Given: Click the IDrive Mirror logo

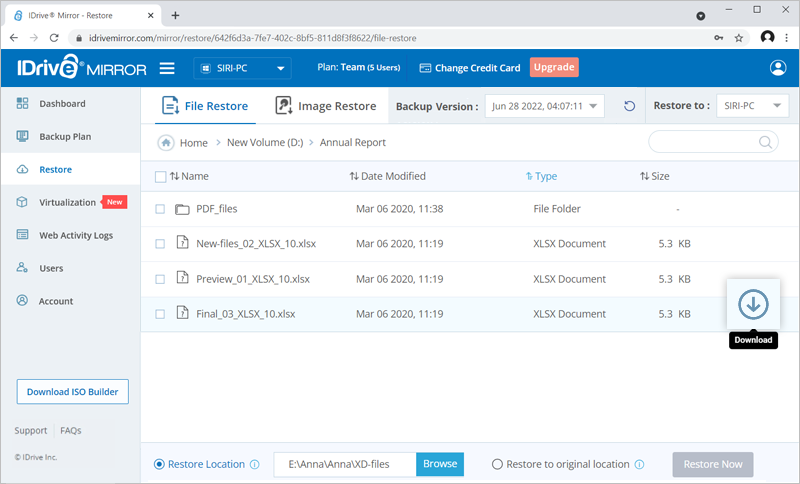Looking at the screenshot, I should (x=82, y=67).
